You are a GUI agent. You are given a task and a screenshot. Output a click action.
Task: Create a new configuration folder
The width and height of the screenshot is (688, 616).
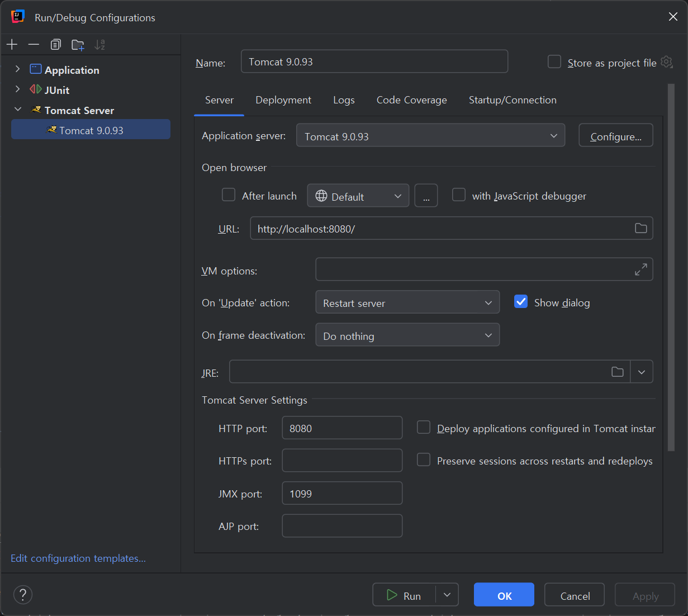point(78,45)
